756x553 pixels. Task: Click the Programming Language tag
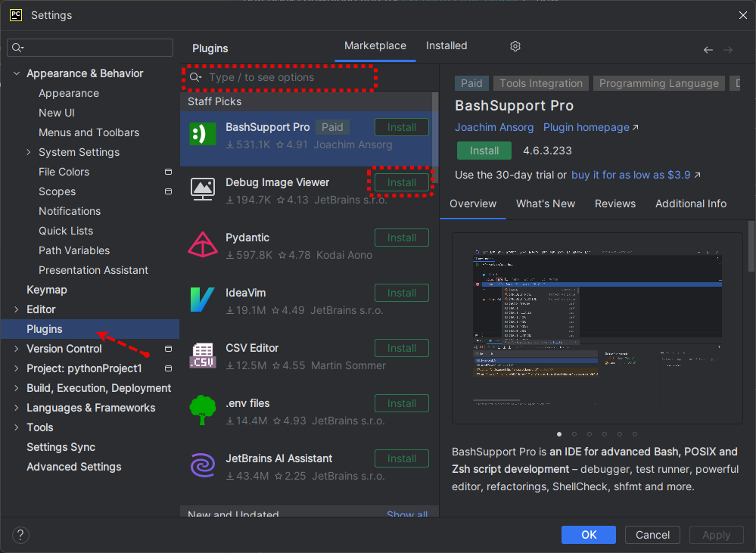pos(658,83)
